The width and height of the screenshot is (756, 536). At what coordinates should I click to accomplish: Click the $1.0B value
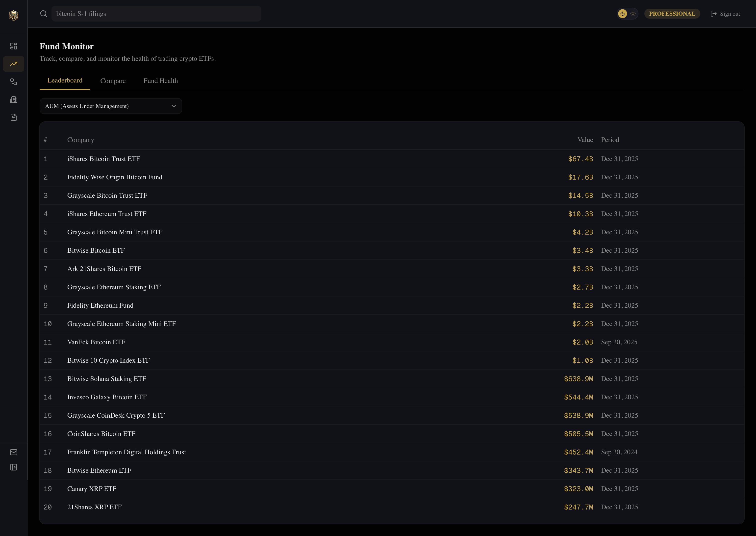582,360
